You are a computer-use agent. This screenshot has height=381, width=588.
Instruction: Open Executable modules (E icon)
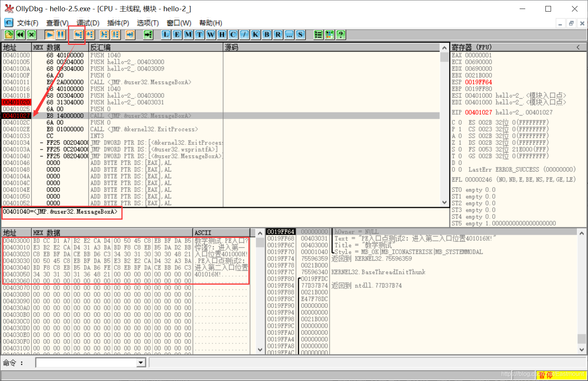pyautogui.click(x=177, y=35)
